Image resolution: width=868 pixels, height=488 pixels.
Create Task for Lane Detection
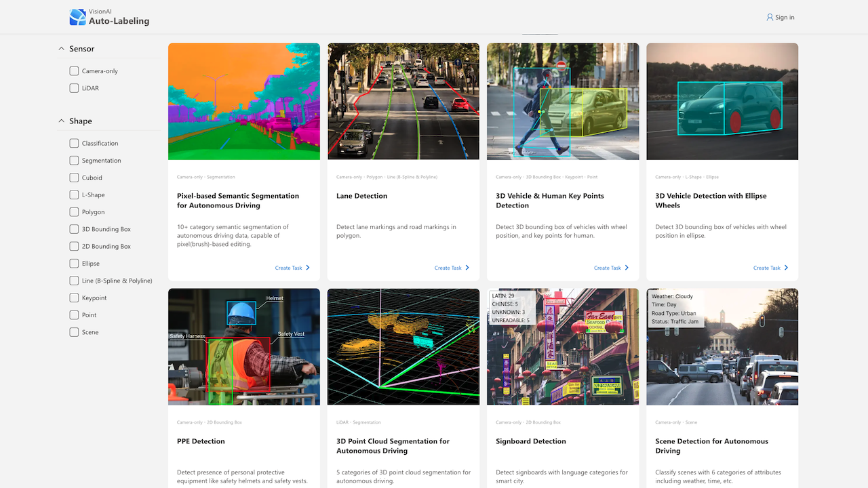tap(452, 268)
